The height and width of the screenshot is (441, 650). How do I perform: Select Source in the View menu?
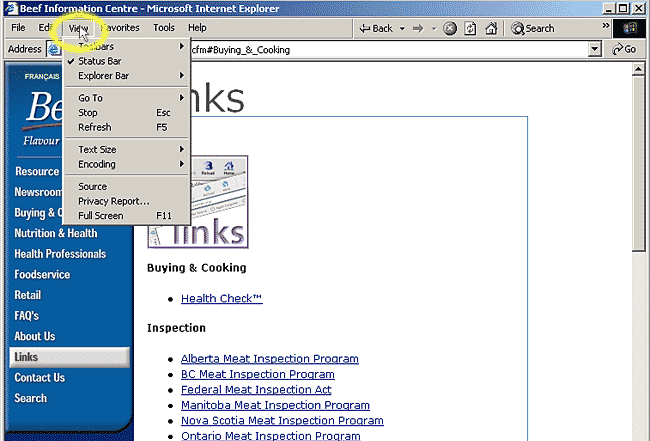tap(127, 187)
